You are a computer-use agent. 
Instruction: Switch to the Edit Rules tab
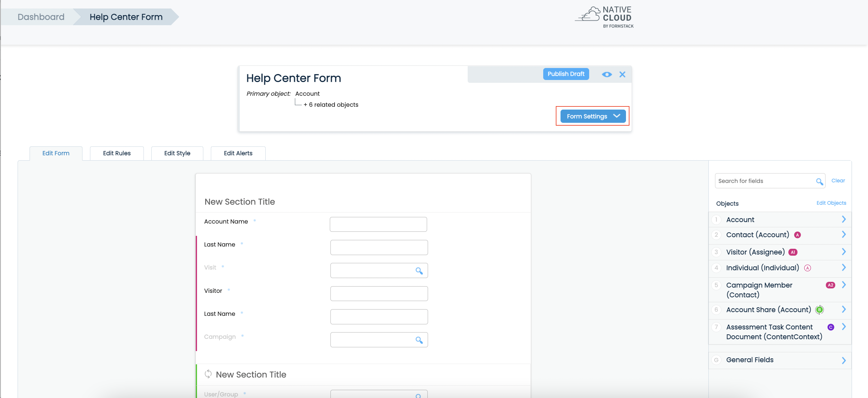tap(116, 153)
